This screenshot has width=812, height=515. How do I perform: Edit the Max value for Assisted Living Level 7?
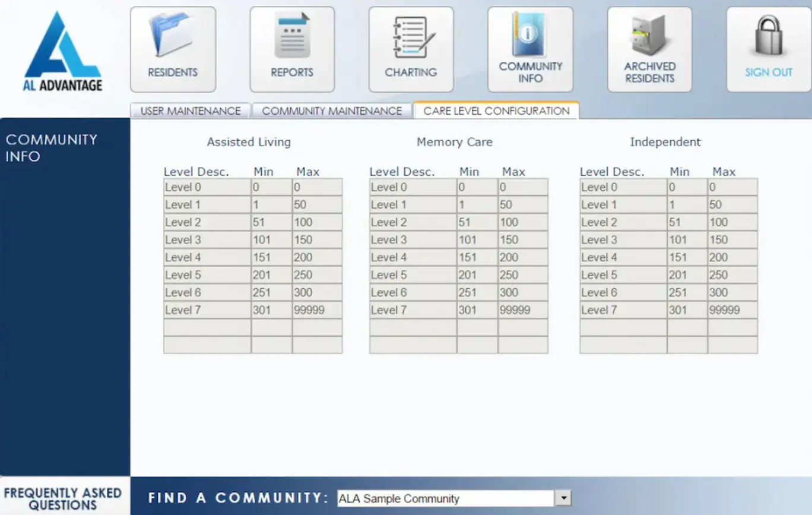318,309
